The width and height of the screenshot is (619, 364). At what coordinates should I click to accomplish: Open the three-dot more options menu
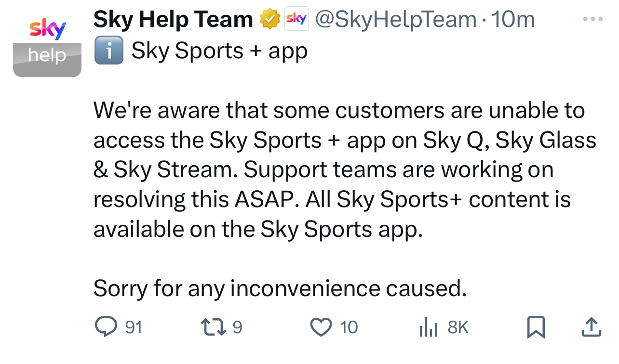coord(592,19)
